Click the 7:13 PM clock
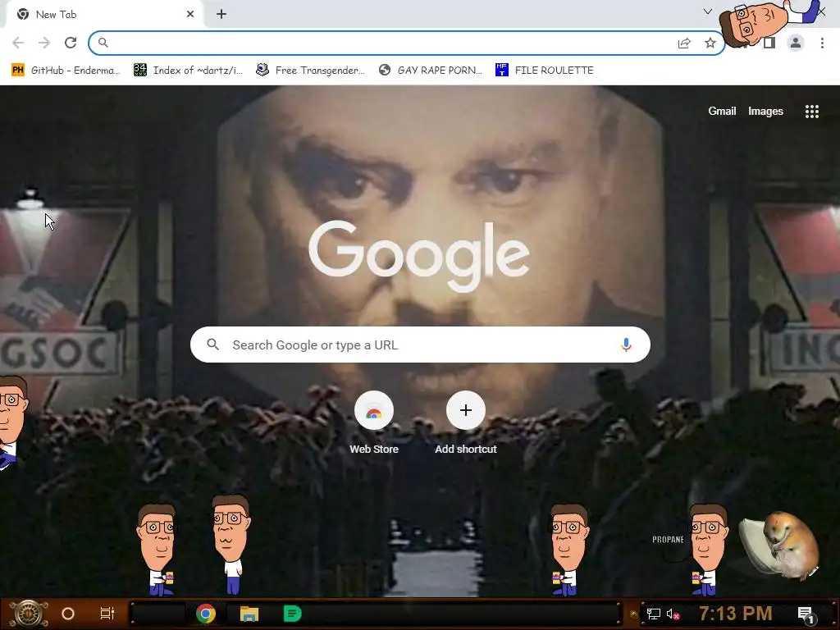Screen dimensions: 840x630 pos(736,614)
